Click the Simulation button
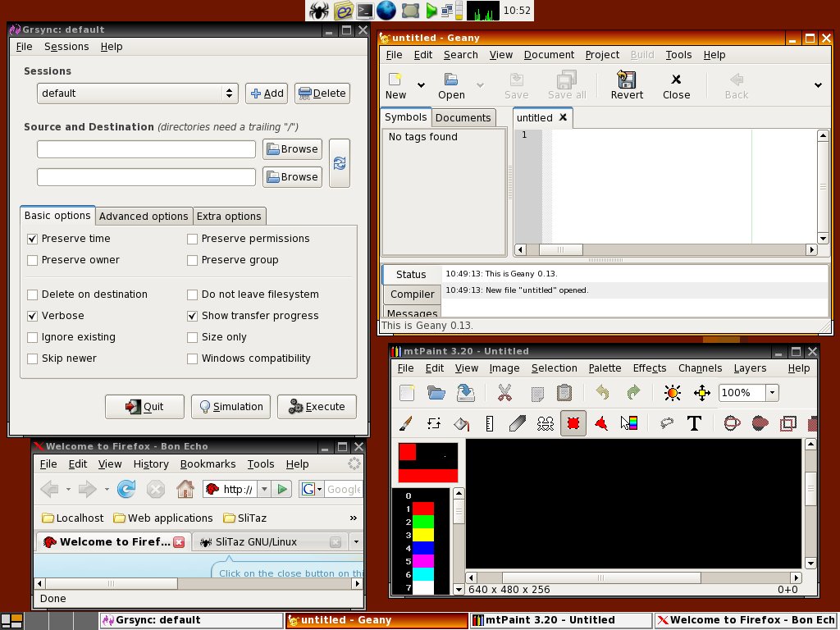Viewport: 840px width, 630px height. point(231,407)
